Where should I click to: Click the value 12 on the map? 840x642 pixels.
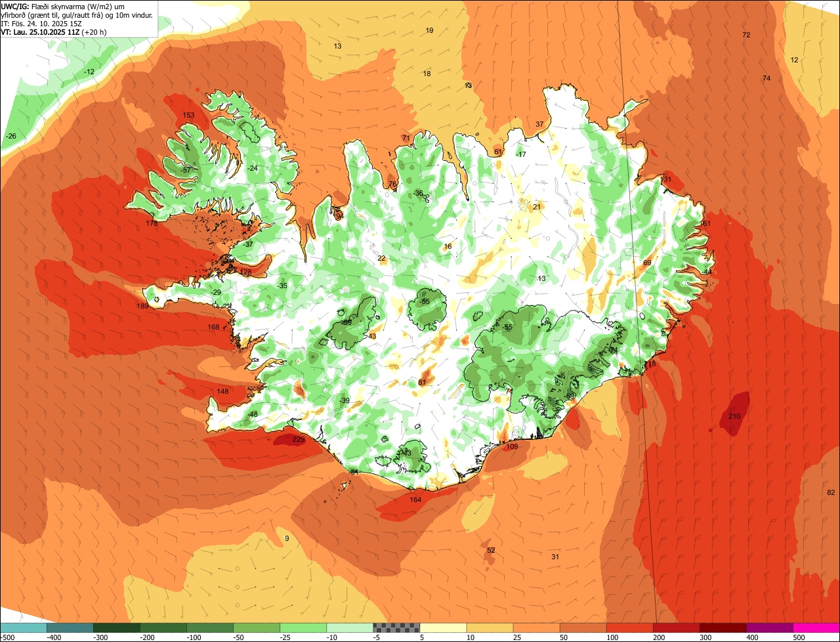[x=795, y=60]
